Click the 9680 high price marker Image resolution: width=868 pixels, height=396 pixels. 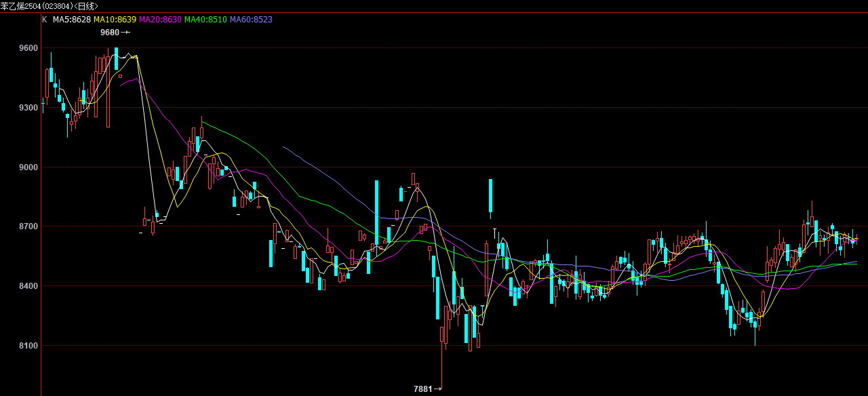(x=115, y=33)
